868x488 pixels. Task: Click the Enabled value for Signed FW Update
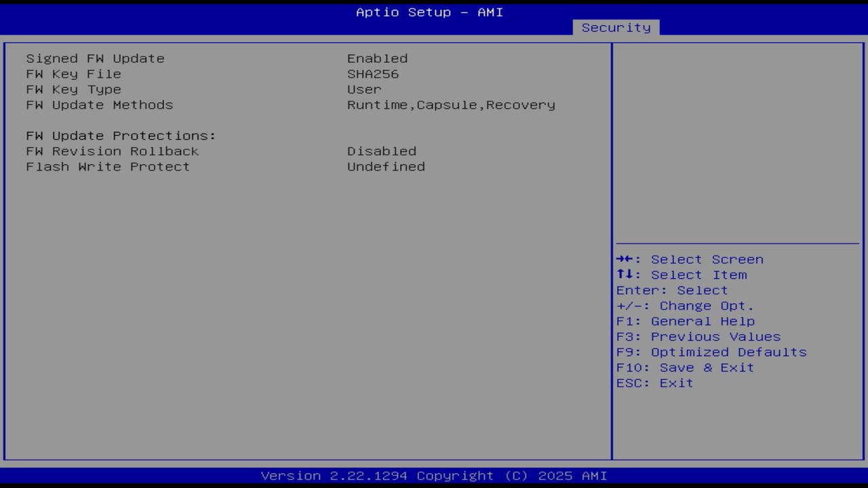[377, 58]
